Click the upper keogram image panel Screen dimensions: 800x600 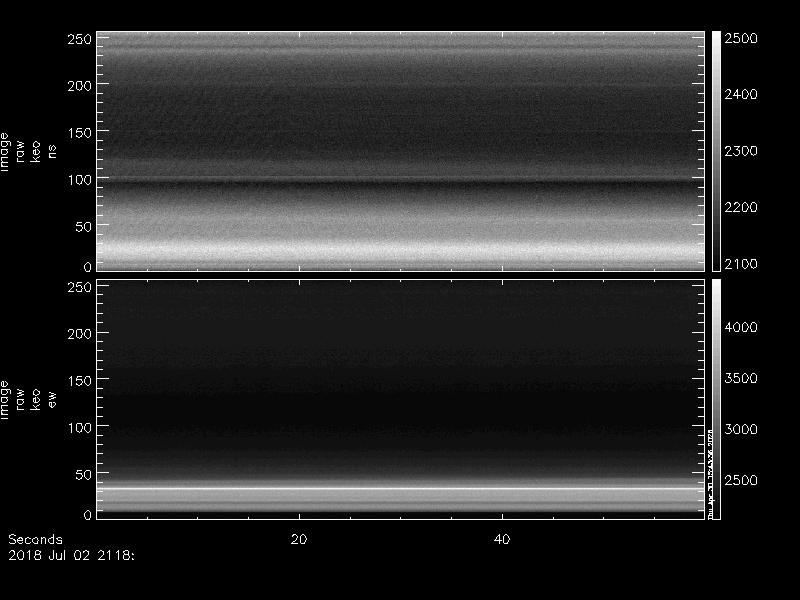tap(401, 151)
